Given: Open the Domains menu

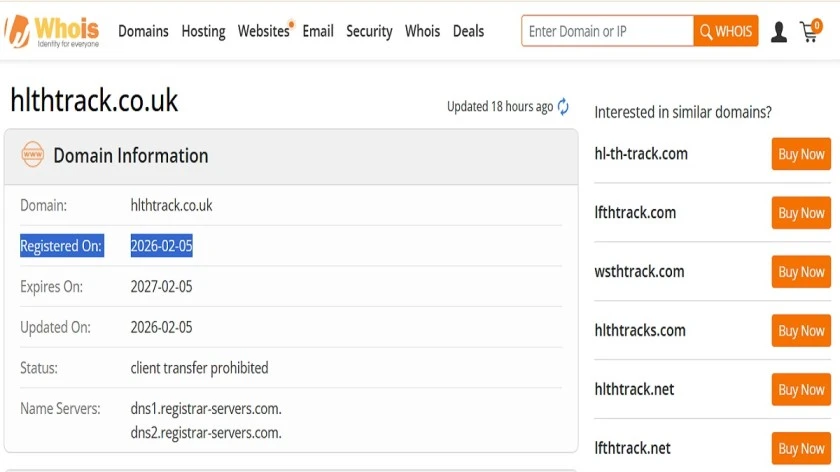Looking at the screenshot, I should pyautogui.click(x=143, y=31).
